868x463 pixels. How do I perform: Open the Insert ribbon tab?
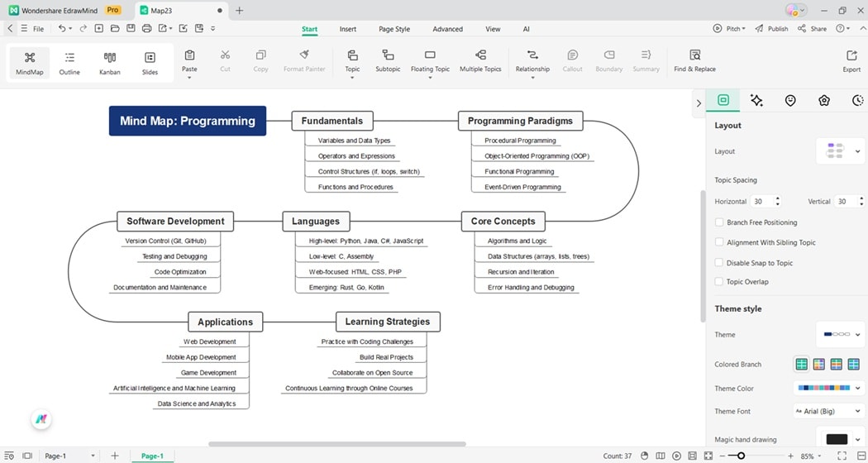pyautogui.click(x=348, y=29)
